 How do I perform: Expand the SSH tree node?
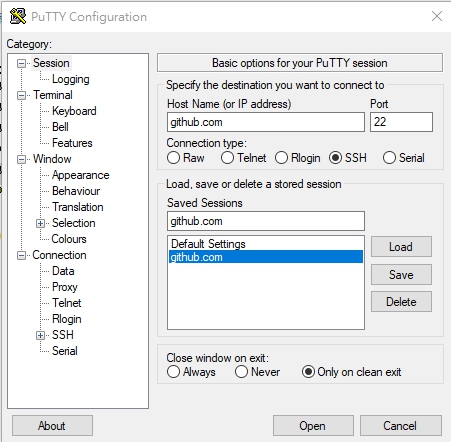point(40,335)
